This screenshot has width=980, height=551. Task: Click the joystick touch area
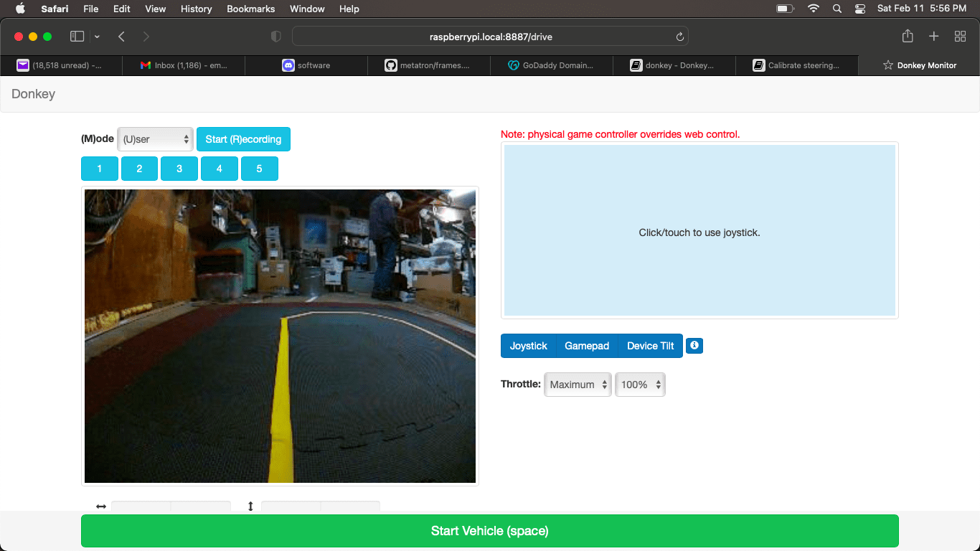click(x=699, y=231)
